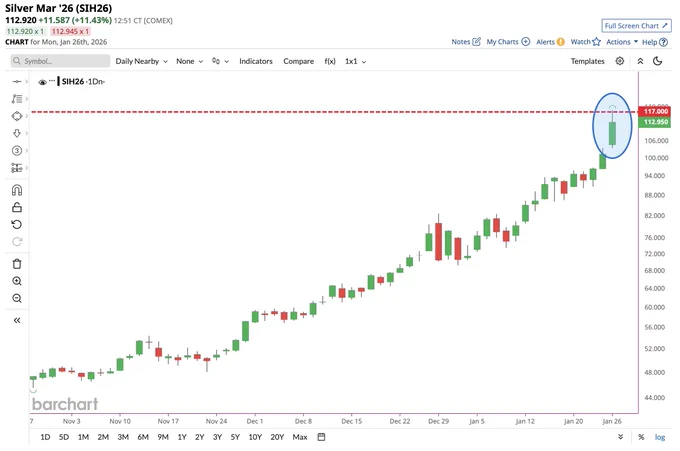Open the 1x1 grid layout dropdown
Viewport: 680px width, 451px height.
coord(356,61)
